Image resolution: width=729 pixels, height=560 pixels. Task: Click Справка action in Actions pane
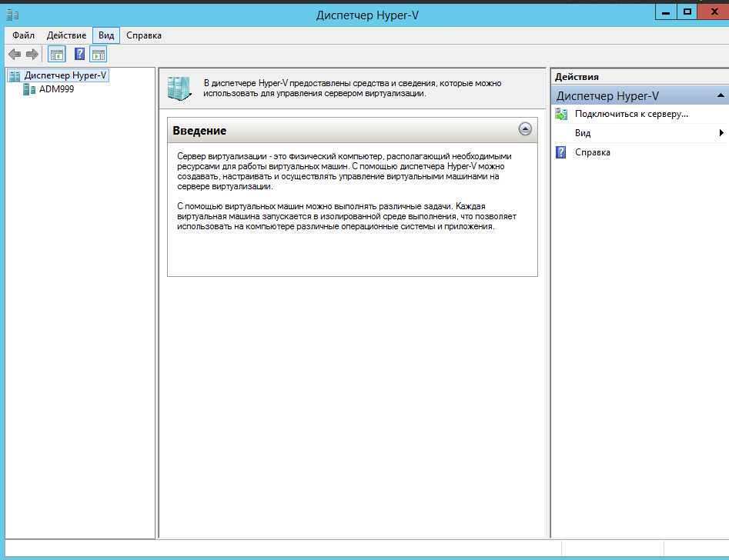592,152
